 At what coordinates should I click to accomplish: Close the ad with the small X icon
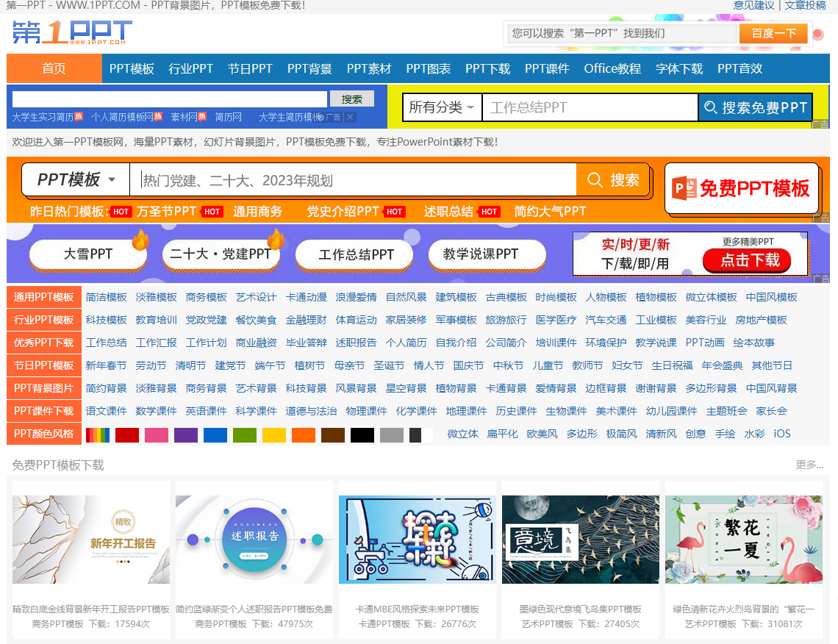point(350,118)
